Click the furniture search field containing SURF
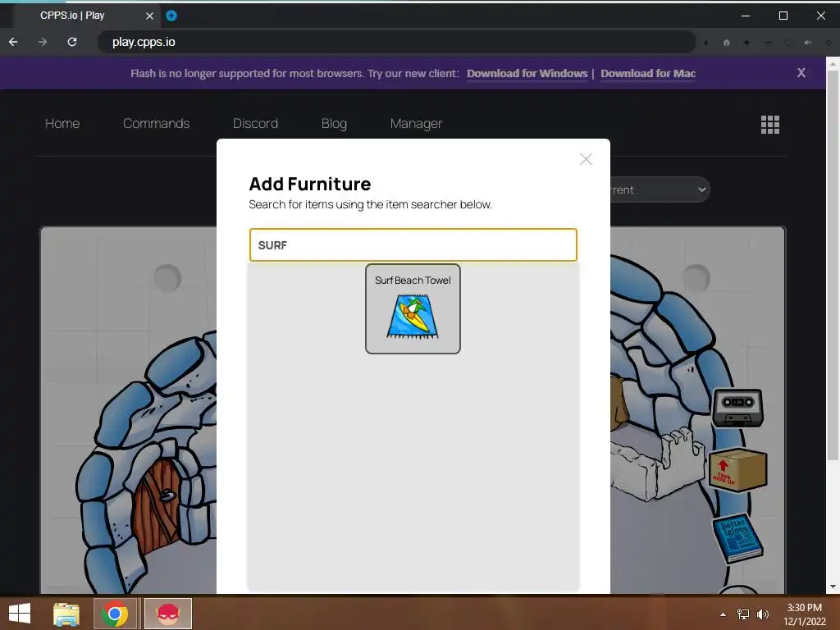 (x=413, y=244)
